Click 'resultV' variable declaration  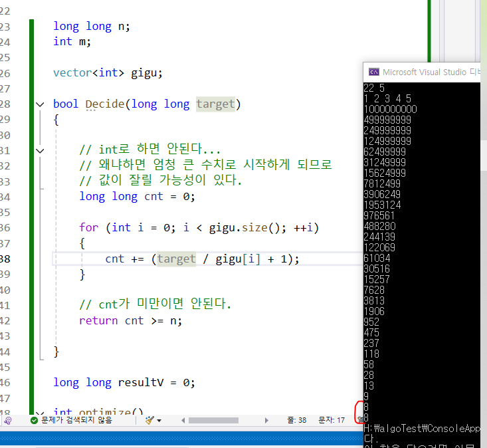[x=141, y=382]
